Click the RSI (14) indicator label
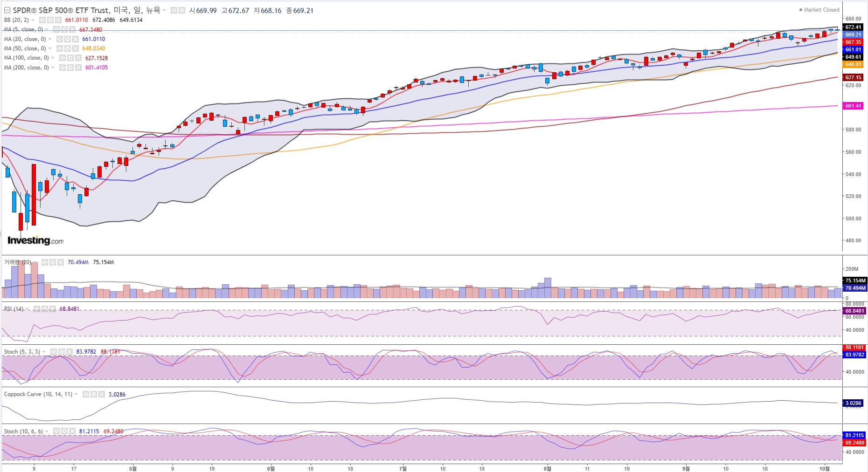 [x=14, y=309]
